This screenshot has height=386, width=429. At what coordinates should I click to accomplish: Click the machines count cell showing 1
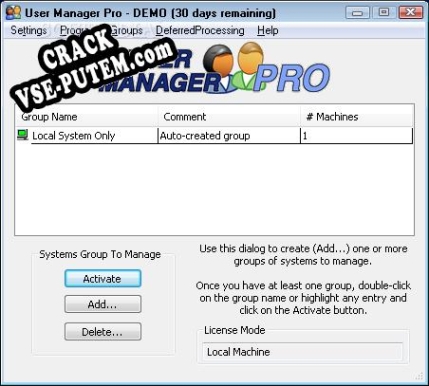[357, 136]
